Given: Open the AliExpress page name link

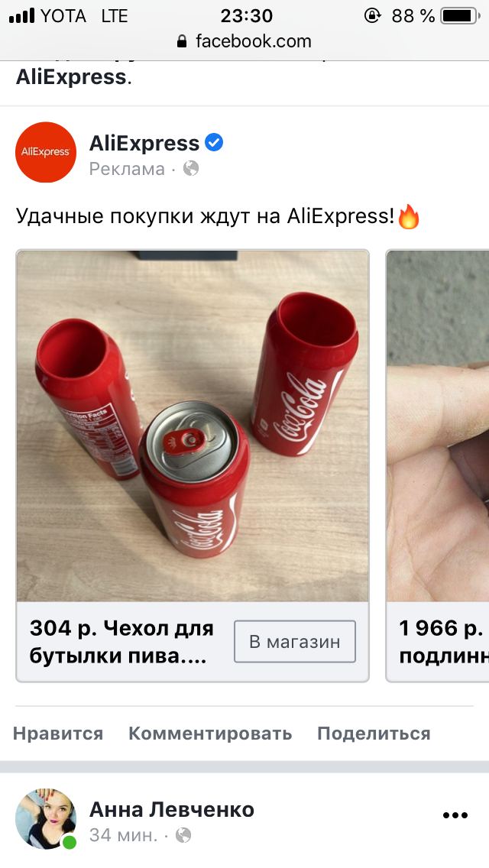Looking at the screenshot, I should click(144, 144).
